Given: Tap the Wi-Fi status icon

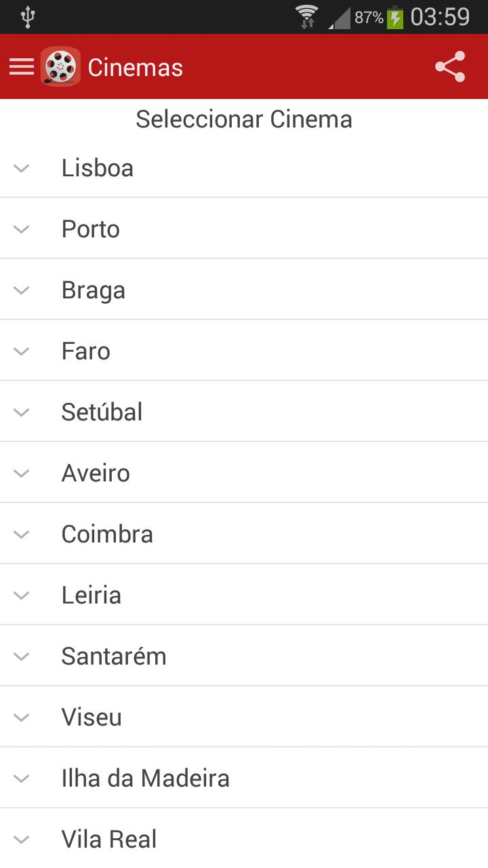Looking at the screenshot, I should (x=307, y=16).
